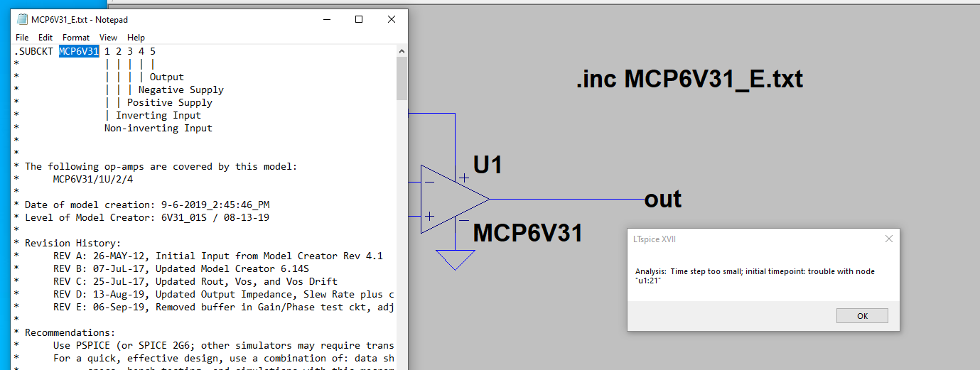Image resolution: width=980 pixels, height=370 pixels.
Task: Click the 'Negative Supply' comment line
Action: tap(181, 89)
